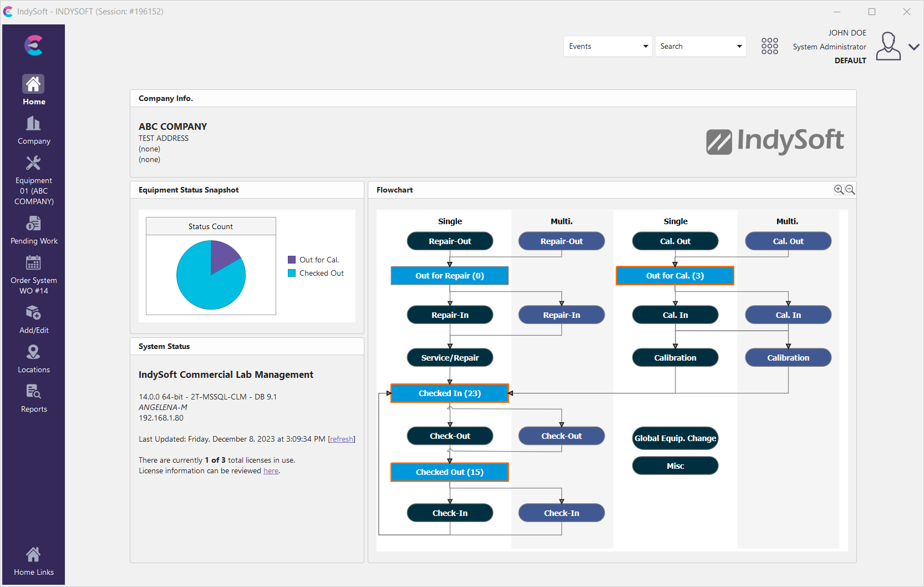The width and height of the screenshot is (924, 587).
Task: Open the Company sidebar icon
Action: (x=33, y=124)
